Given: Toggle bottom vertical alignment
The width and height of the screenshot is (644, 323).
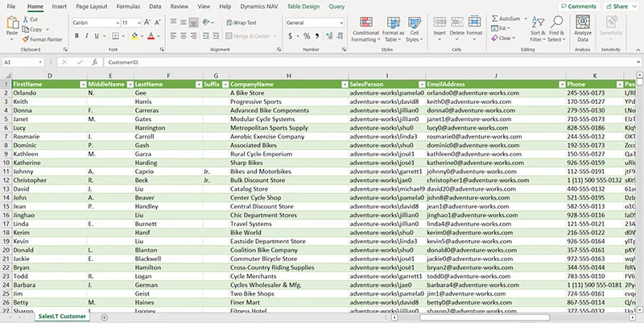Looking at the screenshot, I should click(x=193, y=23).
